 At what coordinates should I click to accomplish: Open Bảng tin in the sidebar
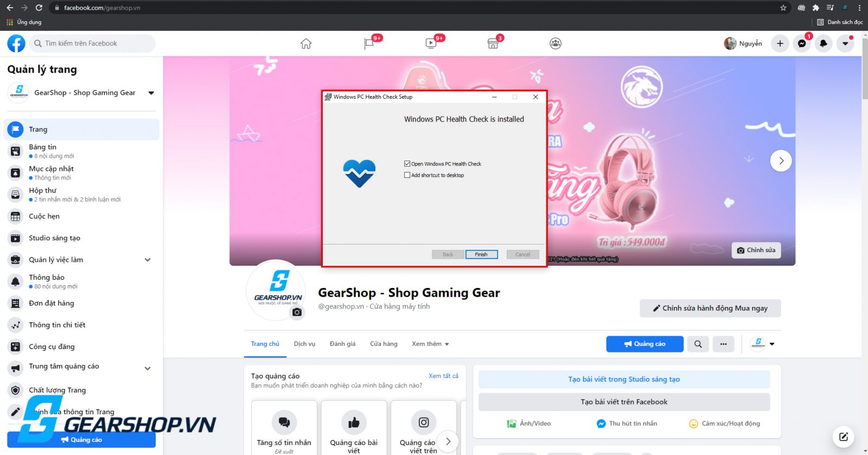click(x=82, y=151)
